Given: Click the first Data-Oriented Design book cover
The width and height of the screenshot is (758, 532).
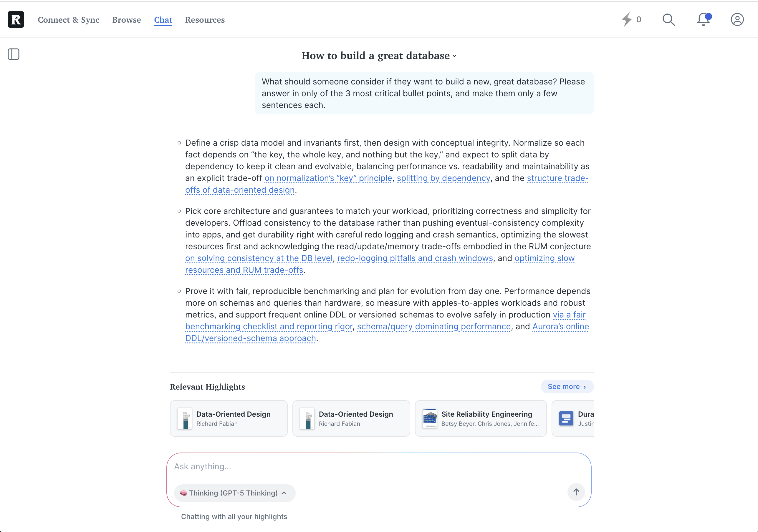Looking at the screenshot, I should (x=185, y=418).
